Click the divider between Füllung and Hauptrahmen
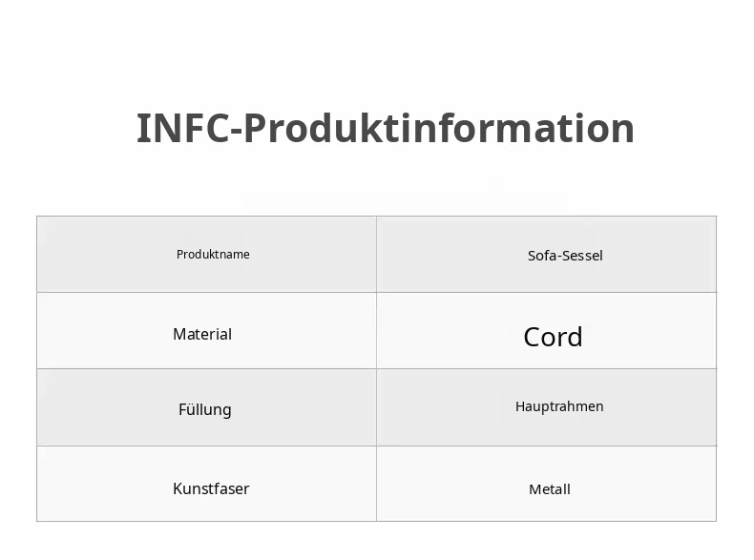The height and width of the screenshot is (560, 754). [x=376, y=407]
